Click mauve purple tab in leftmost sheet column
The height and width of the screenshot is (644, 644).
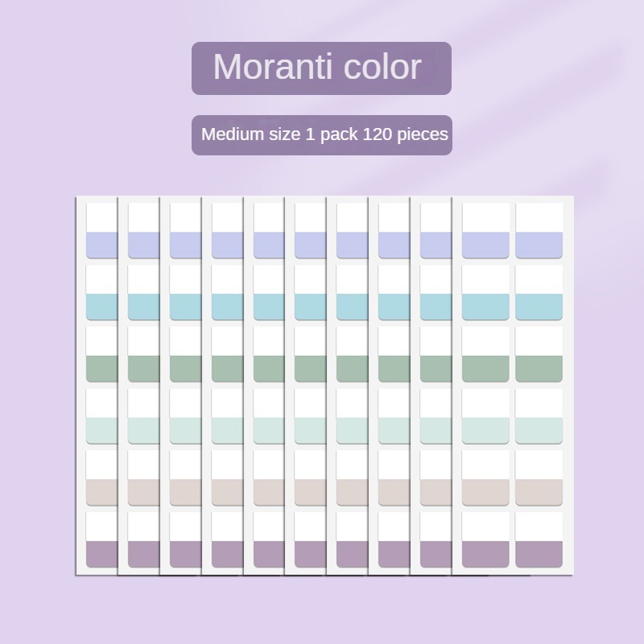101,553
